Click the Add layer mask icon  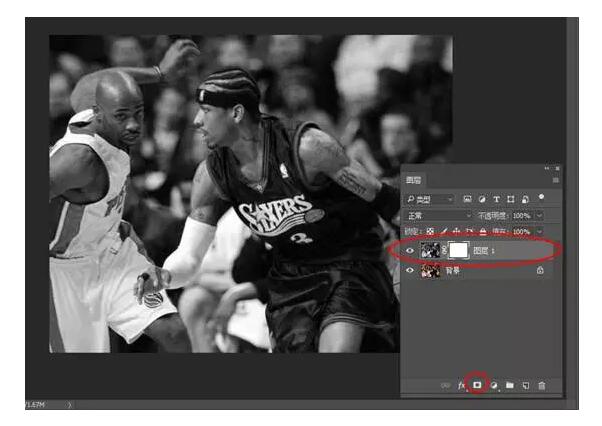tap(477, 384)
